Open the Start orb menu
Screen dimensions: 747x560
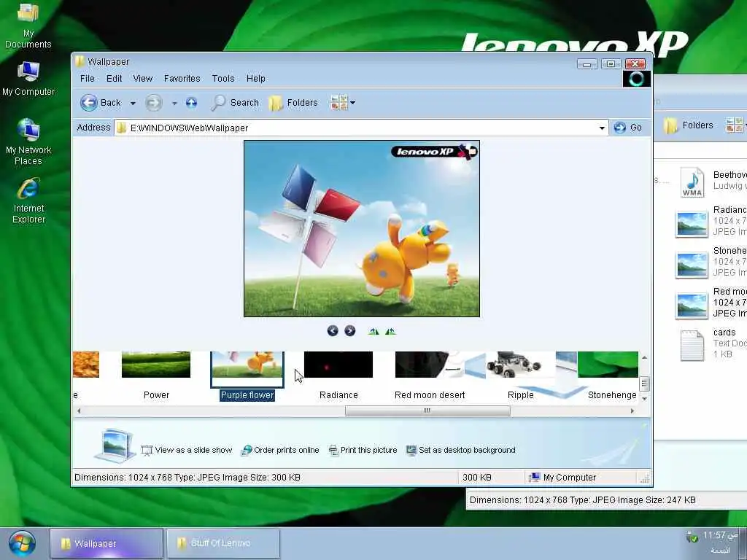tap(21, 544)
